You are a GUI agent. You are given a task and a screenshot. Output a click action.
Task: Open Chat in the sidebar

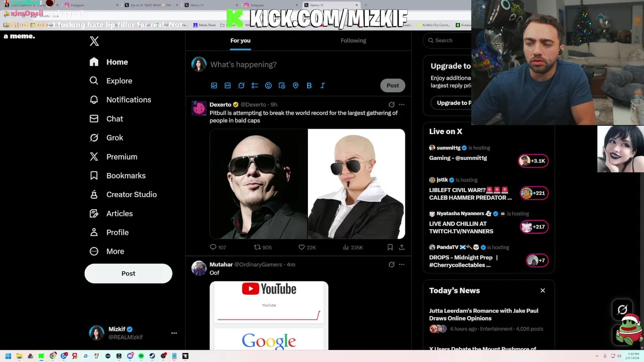106,119
